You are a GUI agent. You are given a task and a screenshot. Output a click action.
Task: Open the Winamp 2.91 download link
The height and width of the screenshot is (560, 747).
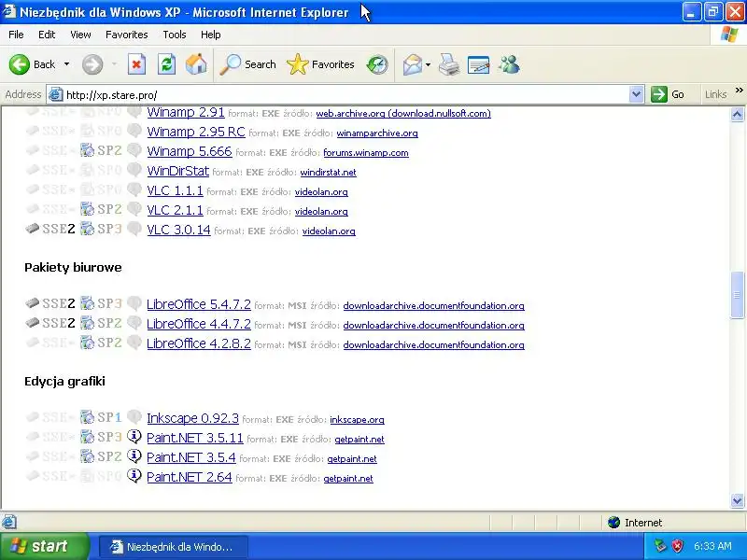(186, 112)
